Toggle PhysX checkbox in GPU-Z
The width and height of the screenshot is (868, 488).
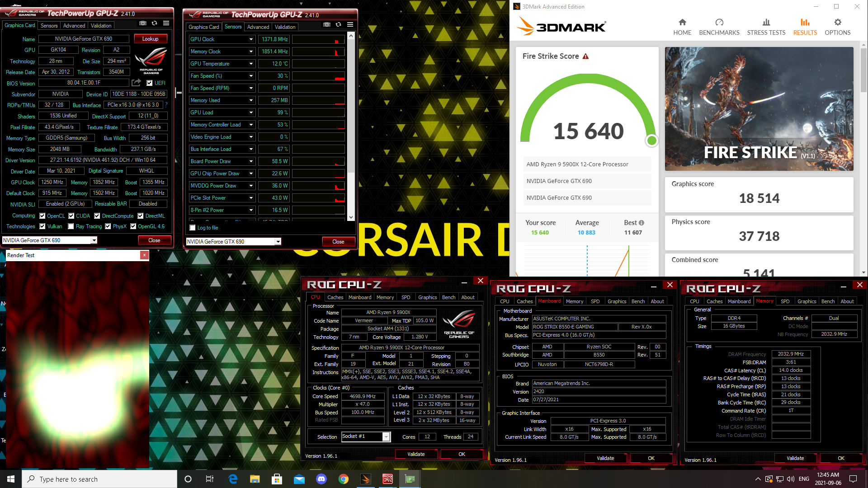tap(108, 226)
